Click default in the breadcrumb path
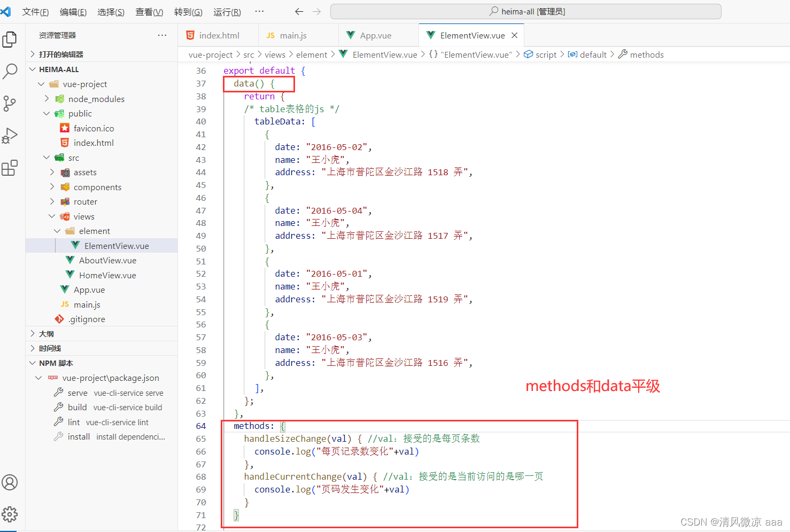 coord(593,54)
